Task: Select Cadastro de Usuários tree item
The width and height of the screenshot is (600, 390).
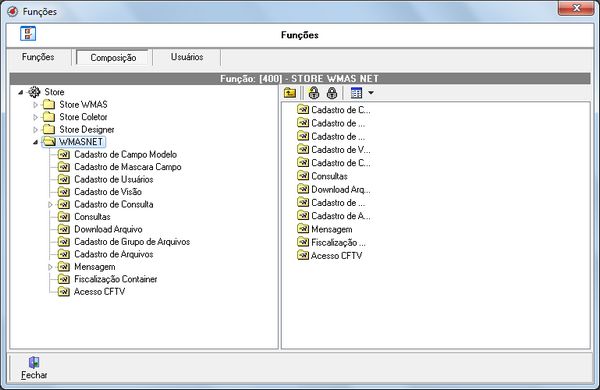Action: coord(114,179)
